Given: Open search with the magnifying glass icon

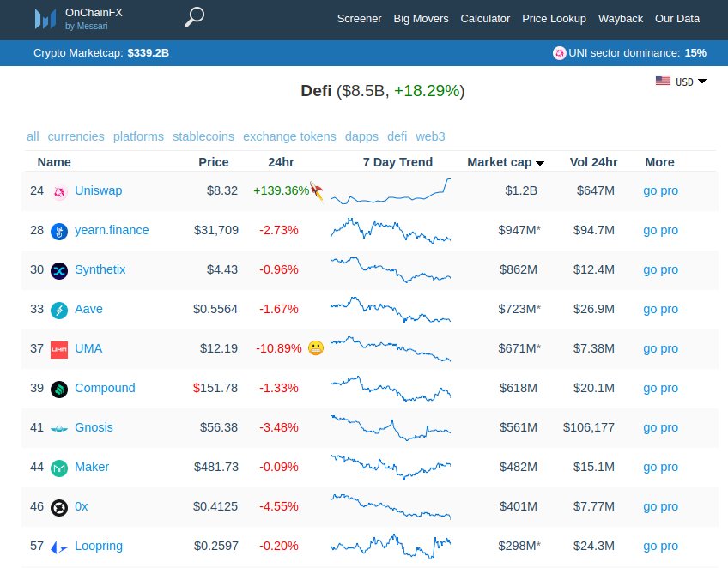Looking at the screenshot, I should tap(194, 17).
